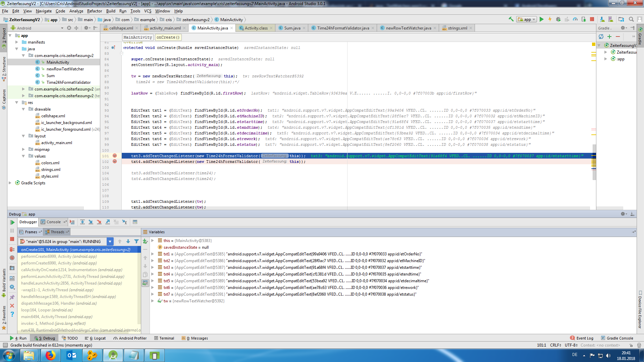This screenshot has width=644, height=362.
Task: Resume program with green play icon
Action: pyautogui.click(x=12, y=222)
